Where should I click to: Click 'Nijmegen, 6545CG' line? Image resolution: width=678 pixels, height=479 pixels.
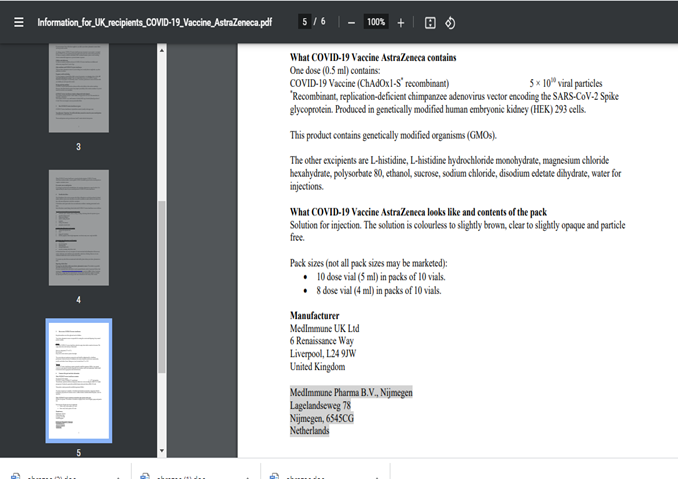click(322, 418)
